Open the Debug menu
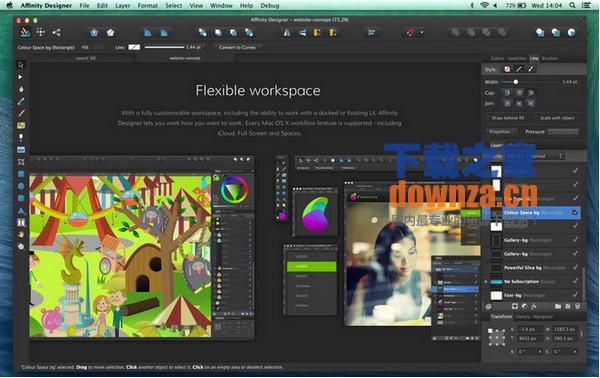Image resolution: width=600 pixels, height=378 pixels. tap(270, 5)
